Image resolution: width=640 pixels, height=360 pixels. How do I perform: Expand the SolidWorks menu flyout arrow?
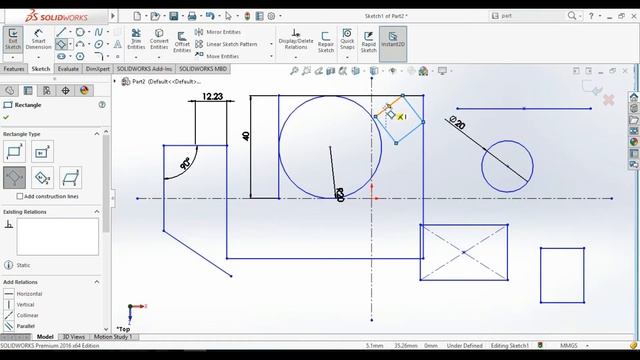pyautogui.click(x=113, y=16)
